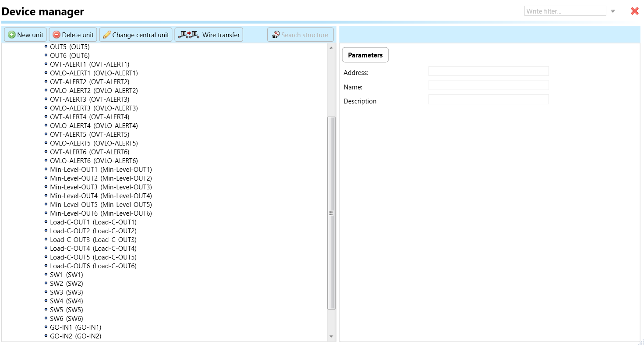
Task: Close Device manager with red X
Action: tap(634, 11)
